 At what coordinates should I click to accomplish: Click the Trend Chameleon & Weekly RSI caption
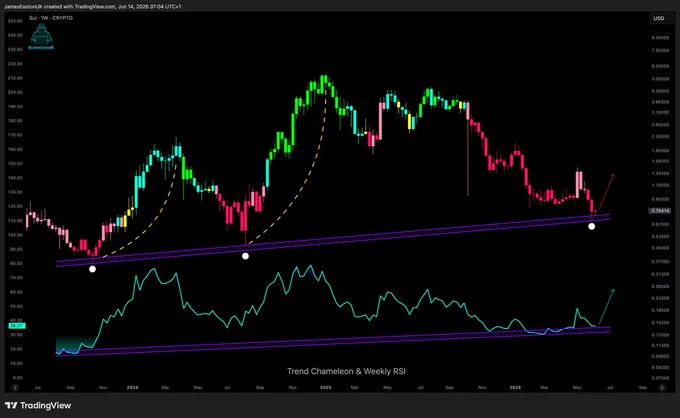pos(346,371)
